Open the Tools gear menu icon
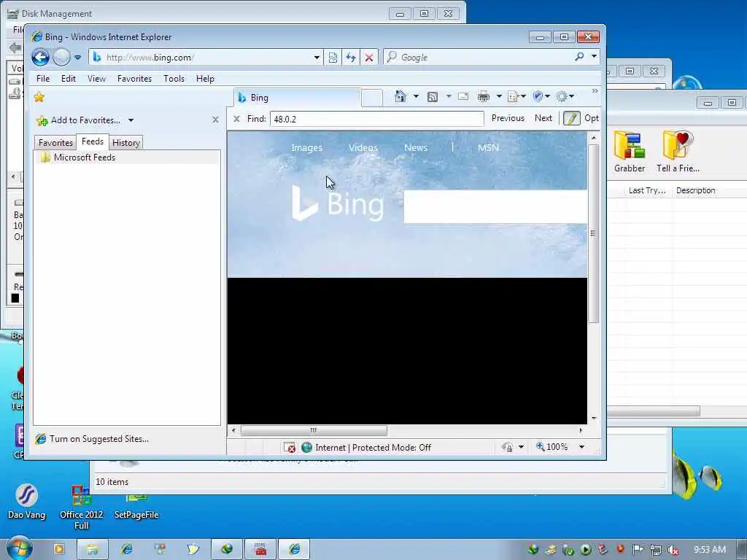The width and height of the screenshot is (747, 560). [565, 97]
